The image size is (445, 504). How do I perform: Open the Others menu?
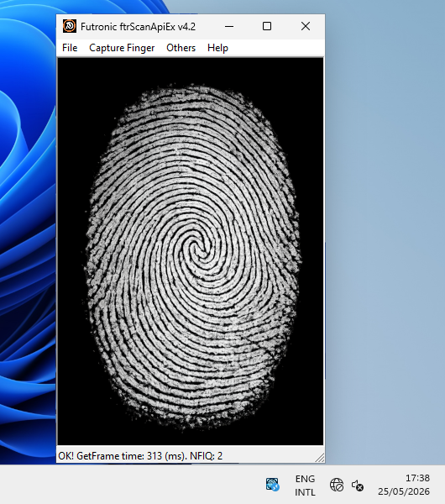click(181, 48)
